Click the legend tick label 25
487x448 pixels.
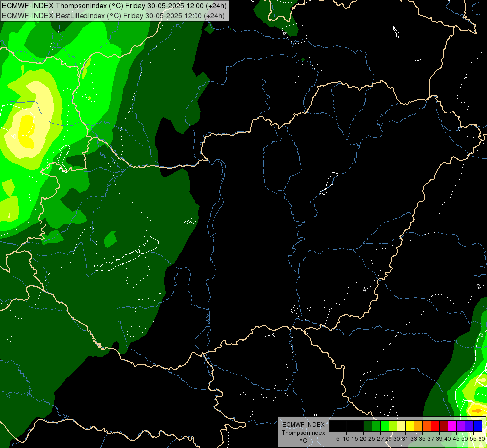372,439
